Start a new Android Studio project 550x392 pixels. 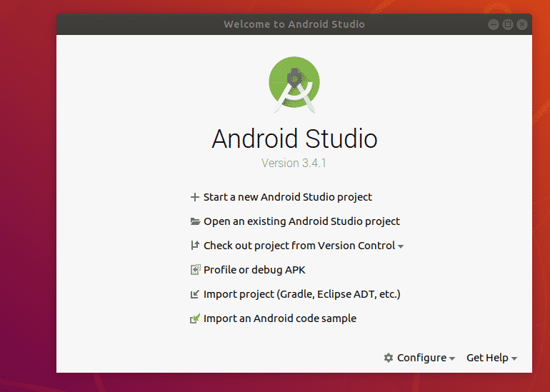(x=288, y=197)
